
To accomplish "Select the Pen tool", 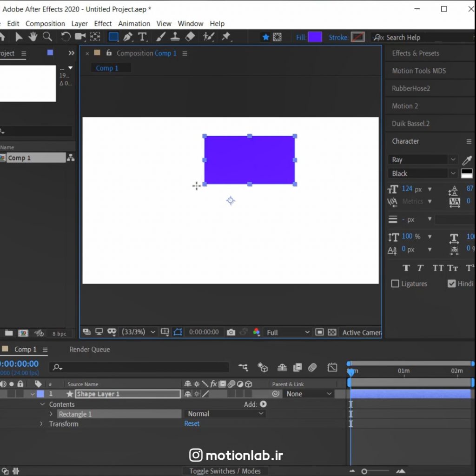I will (128, 37).
